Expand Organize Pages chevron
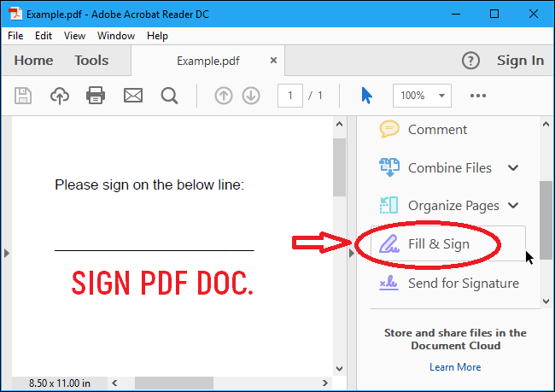Image resolution: width=555 pixels, height=392 pixels. click(513, 205)
